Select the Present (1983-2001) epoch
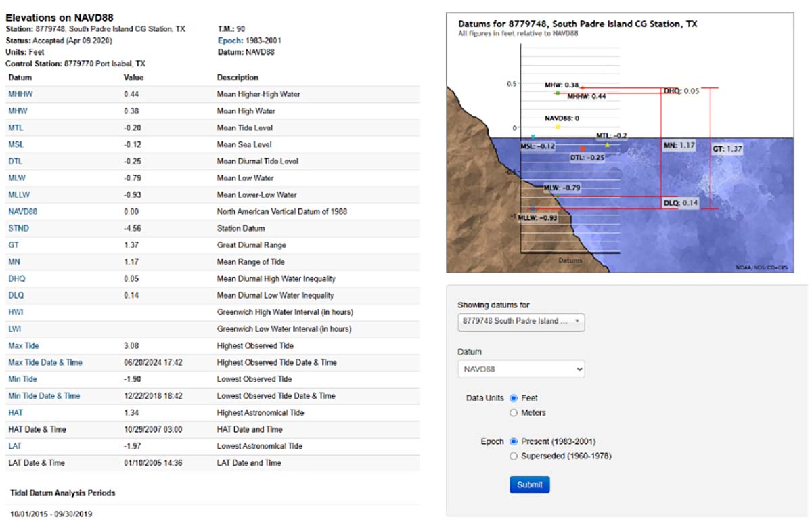 (514, 441)
